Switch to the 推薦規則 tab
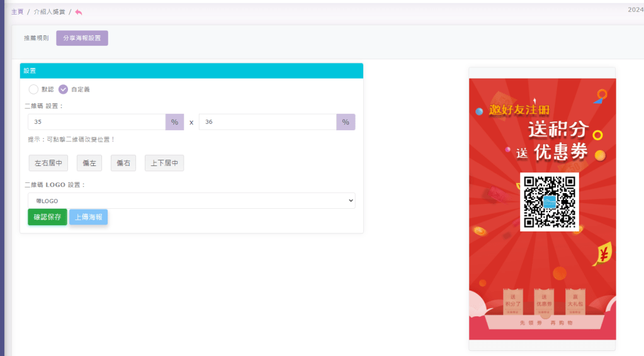The image size is (644, 356). coord(36,38)
